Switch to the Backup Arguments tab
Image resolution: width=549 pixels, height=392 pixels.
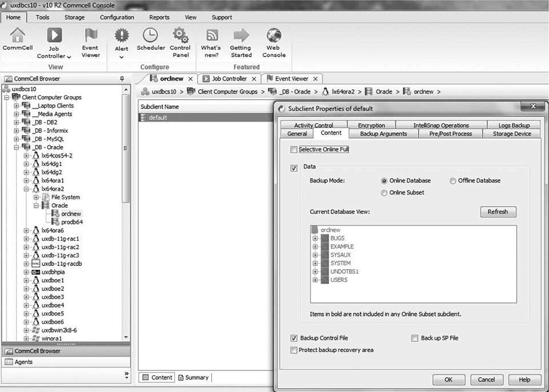point(383,134)
